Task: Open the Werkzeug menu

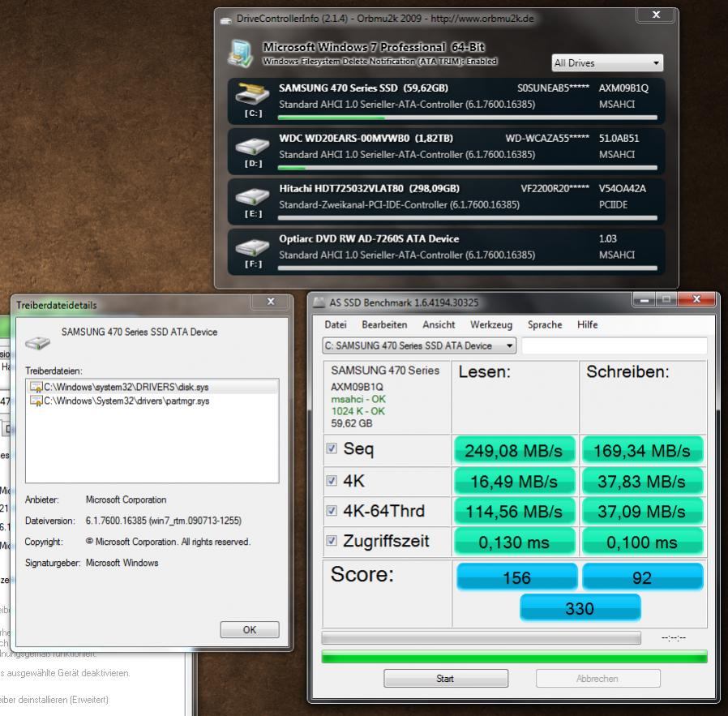Action: click(491, 325)
